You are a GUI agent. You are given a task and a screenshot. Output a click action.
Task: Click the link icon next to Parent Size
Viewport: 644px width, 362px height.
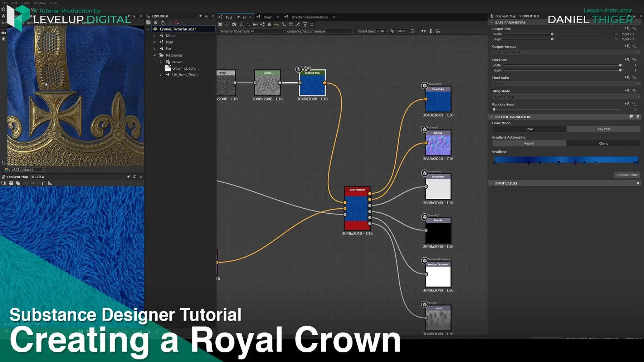click(392, 31)
